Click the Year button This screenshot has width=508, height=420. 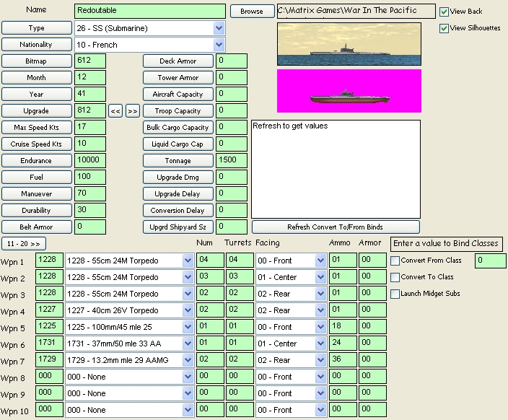pyautogui.click(x=37, y=94)
